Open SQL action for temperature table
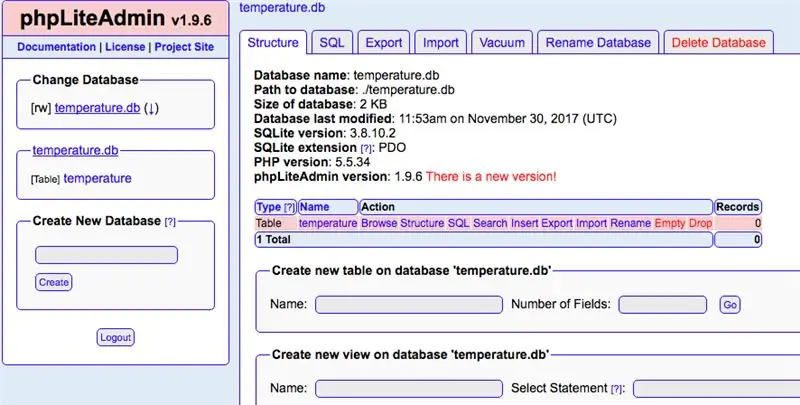 pyautogui.click(x=458, y=223)
